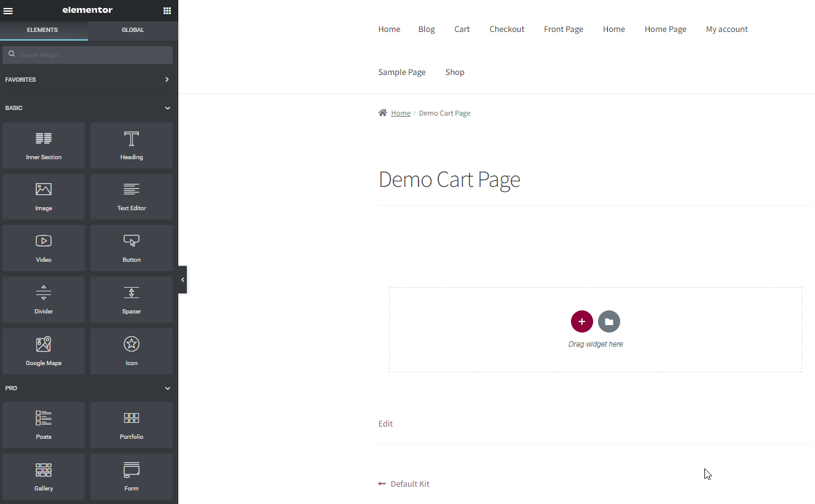This screenshot has height=504, width=815.
Task: Select the Google Maps widget
Action: tap(44, 351)
